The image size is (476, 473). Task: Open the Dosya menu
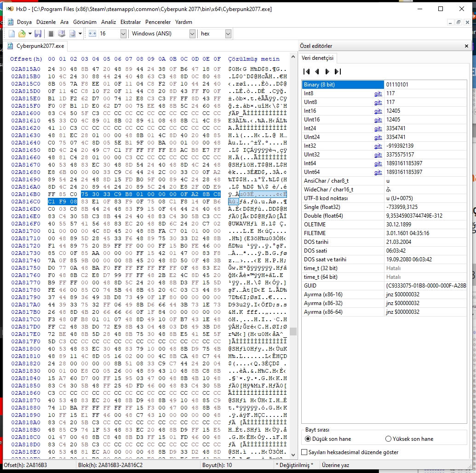click(x=24, y=22)
